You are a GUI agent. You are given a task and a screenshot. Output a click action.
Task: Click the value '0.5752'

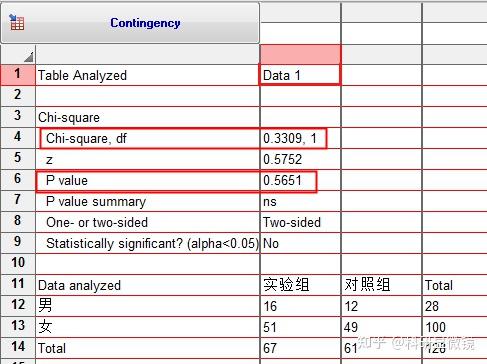pos(282,159)
